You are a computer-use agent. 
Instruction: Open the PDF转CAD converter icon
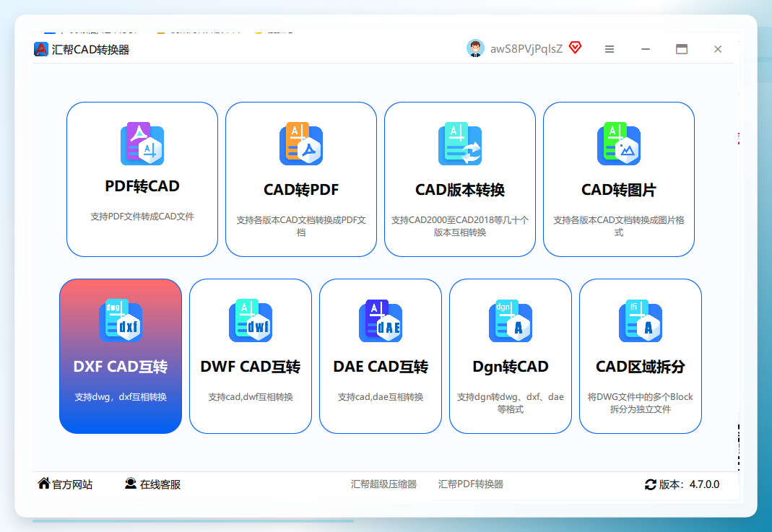142,144
